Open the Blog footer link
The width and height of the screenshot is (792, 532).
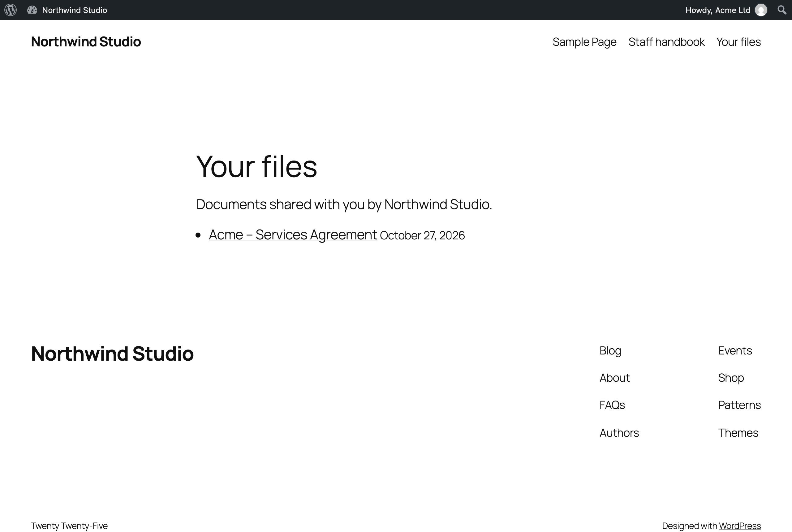610,350
